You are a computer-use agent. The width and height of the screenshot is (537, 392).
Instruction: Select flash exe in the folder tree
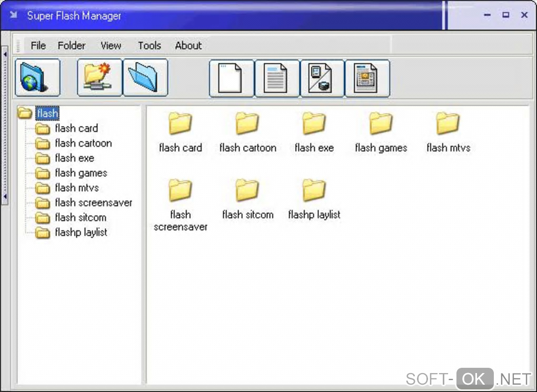click(x=74, y=158)
